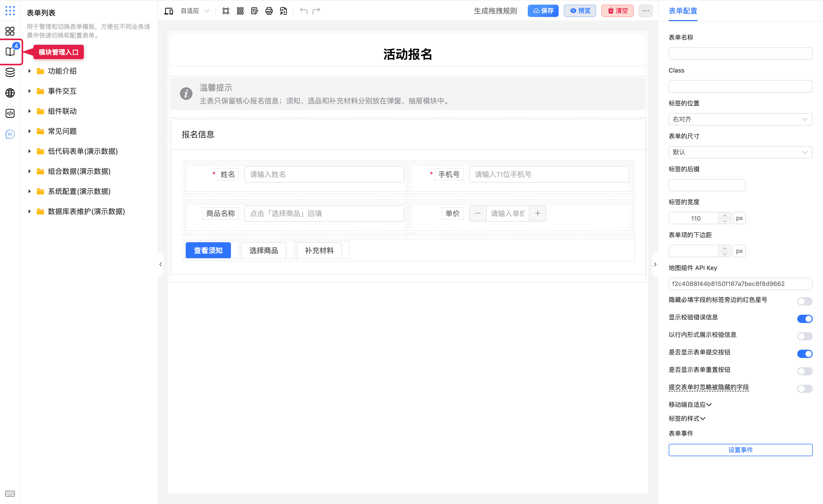Expand the 组件联动 folder

[29, 111]
